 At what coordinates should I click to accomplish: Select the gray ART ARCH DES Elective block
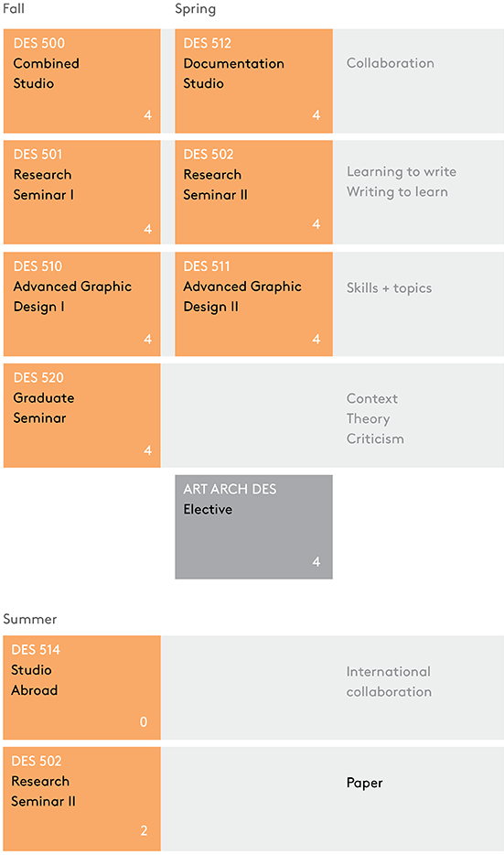[253, 526]
